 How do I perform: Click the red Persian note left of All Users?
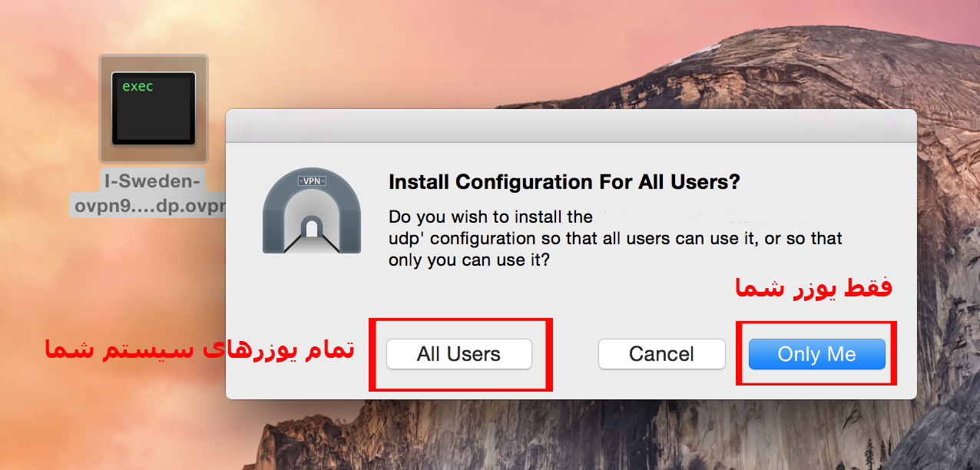pos(199,349)
